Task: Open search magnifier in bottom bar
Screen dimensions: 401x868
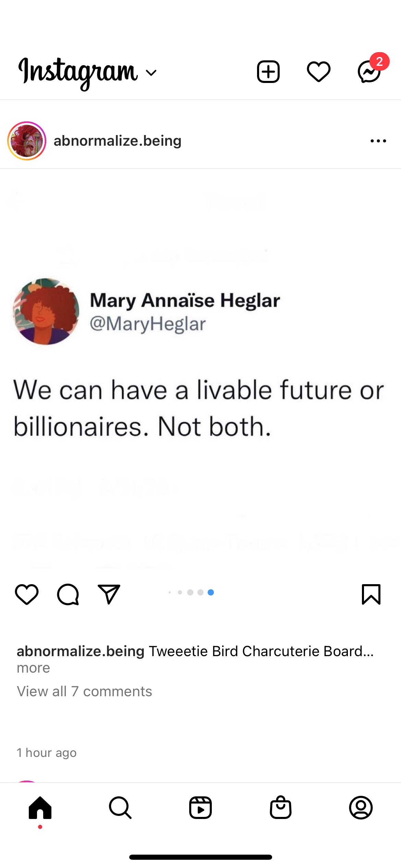Action: (x=120, y=807)
